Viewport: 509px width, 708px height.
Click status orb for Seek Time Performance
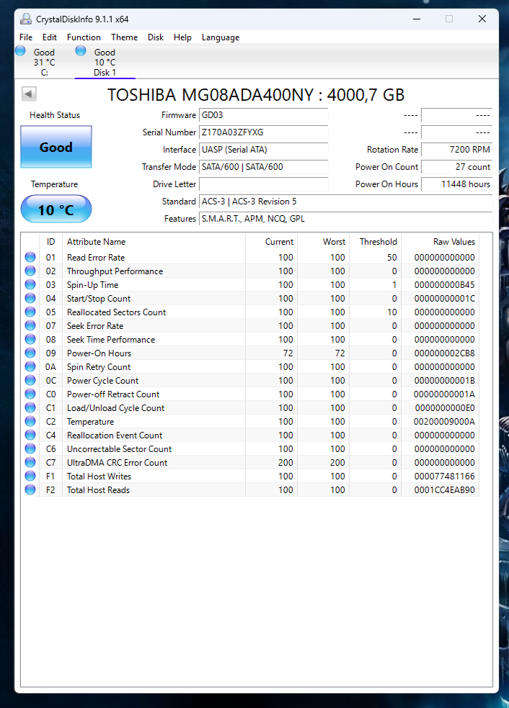tap(30, 340)
